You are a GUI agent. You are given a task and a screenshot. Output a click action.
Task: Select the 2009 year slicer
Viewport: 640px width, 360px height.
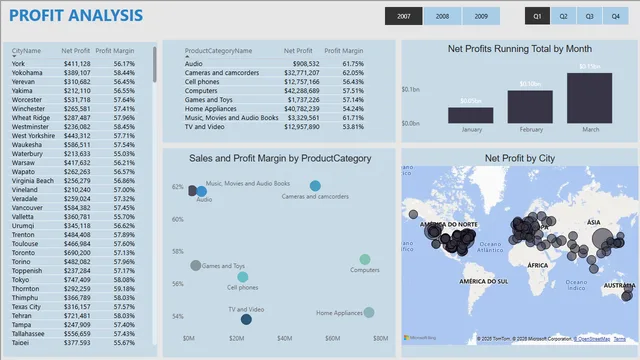(481, 16)
